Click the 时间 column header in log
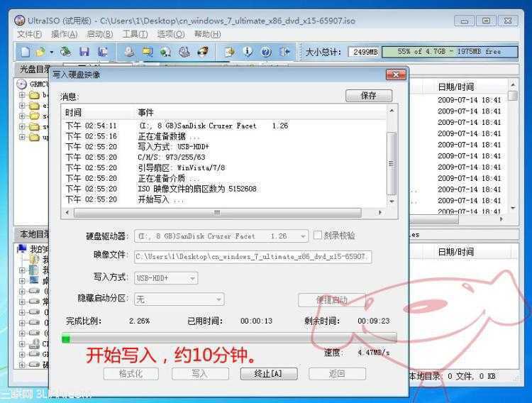Screen dimensions: 532x403 (x=74, y=113)
